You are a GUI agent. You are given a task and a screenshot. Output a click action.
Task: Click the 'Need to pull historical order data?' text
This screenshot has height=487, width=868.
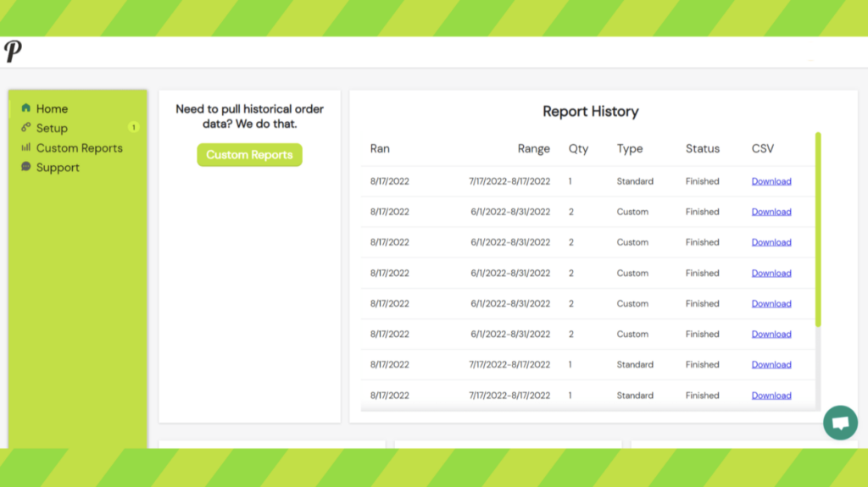[x=250, y=116]
